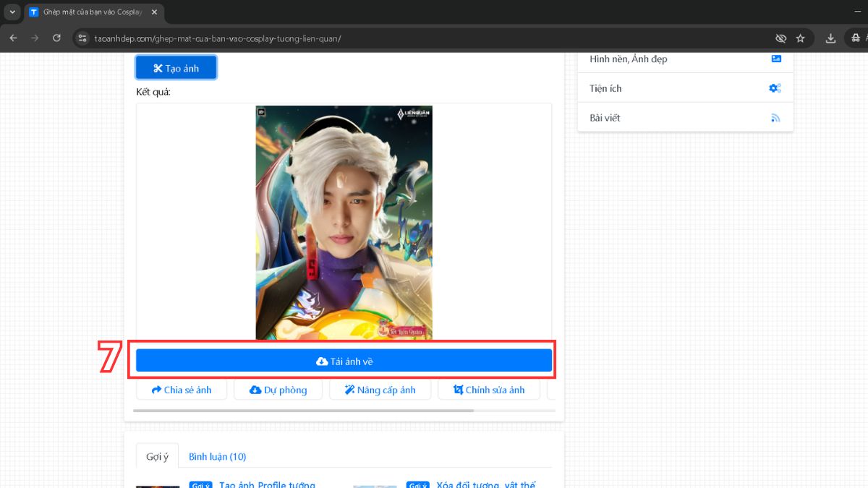Screen dimensions: 868x488
Task: Open the tab search dropdown arrow
Action: pyautogui.click(x=12, y=12)
